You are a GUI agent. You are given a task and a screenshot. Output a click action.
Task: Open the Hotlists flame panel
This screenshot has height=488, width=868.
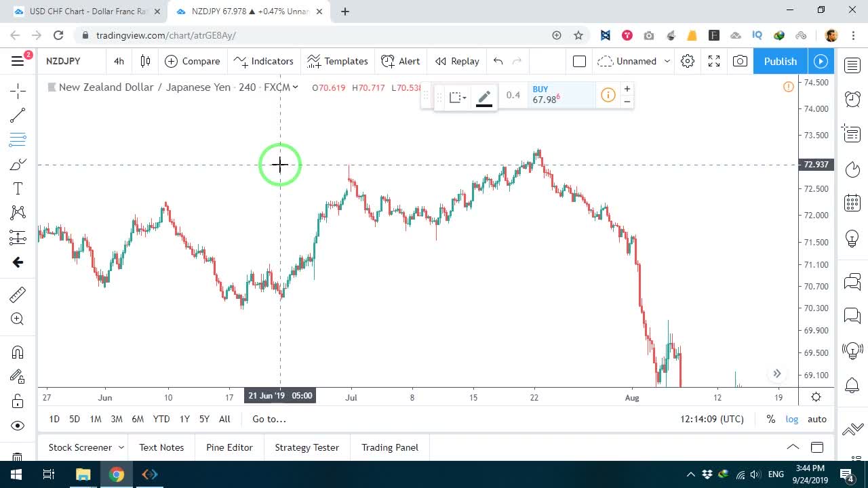point(852,169)
